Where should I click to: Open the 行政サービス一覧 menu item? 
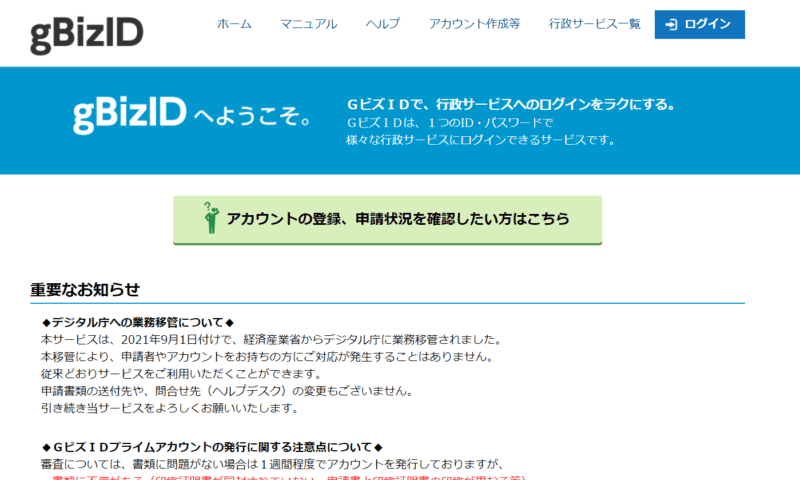coord(594,24)
